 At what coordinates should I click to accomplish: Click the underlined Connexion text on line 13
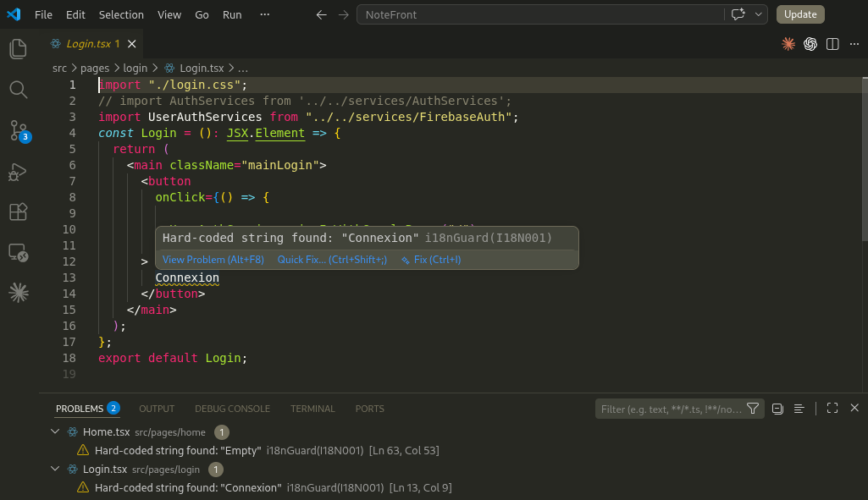click(187, 277)
